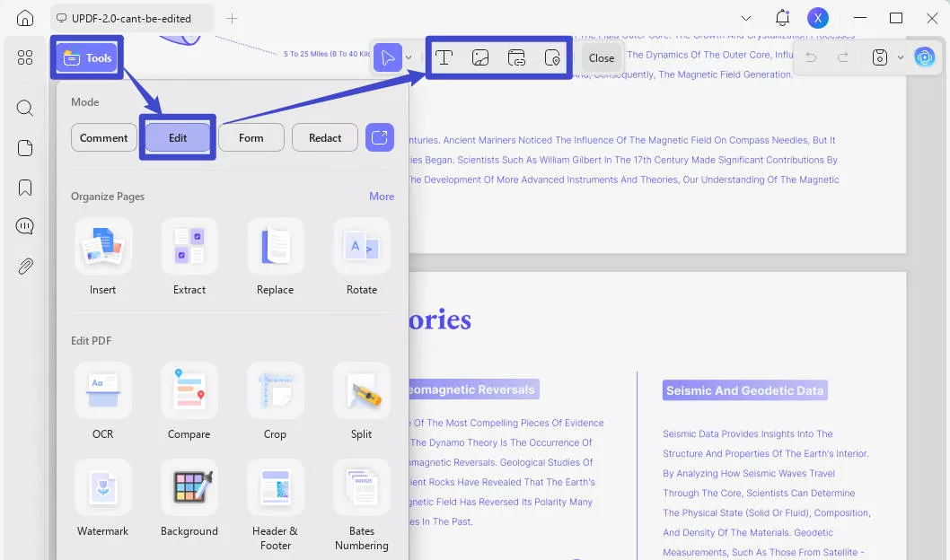This screenshot has width=950, height=560.
Task: Open the page thumbnails panel
Action: click(24, 147)
